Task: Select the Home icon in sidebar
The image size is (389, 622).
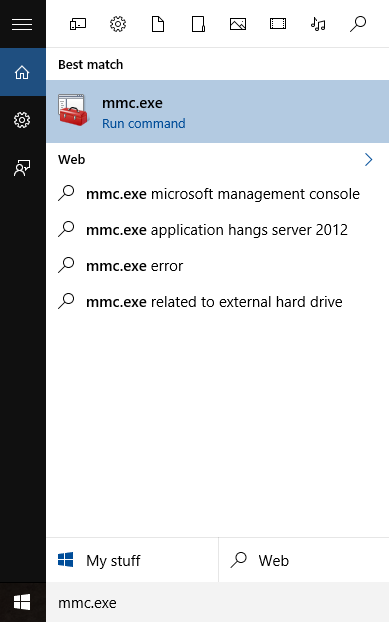Action: [22, 72]
